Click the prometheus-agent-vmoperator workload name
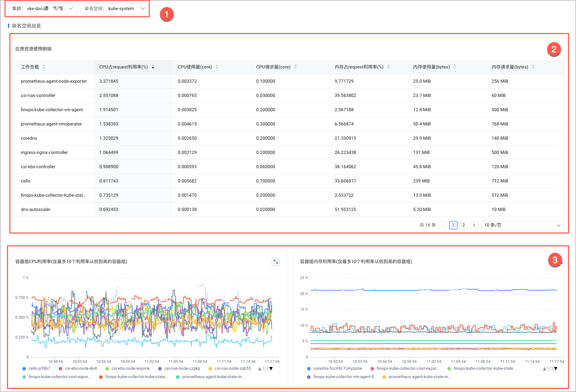The image size is (576, 392). 51,124
